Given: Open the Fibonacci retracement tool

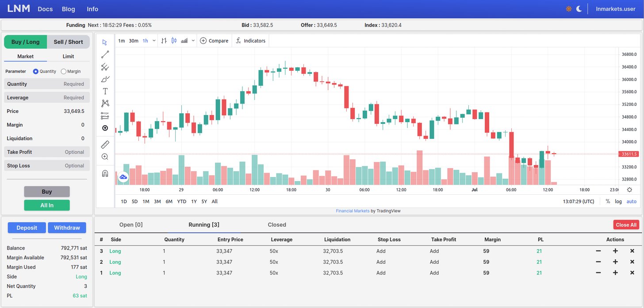Looking at the screenshot, I should (105, 67).
